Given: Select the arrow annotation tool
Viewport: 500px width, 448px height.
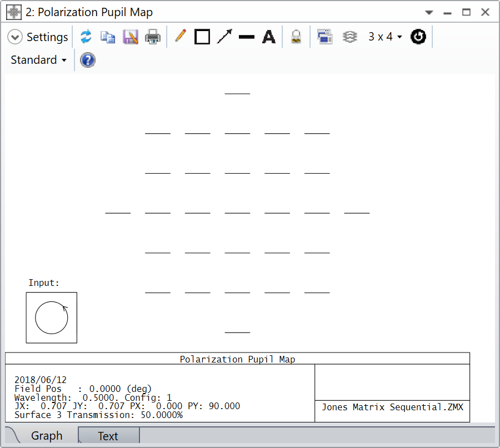Looking at the screenshot, I should coord(224,37).
